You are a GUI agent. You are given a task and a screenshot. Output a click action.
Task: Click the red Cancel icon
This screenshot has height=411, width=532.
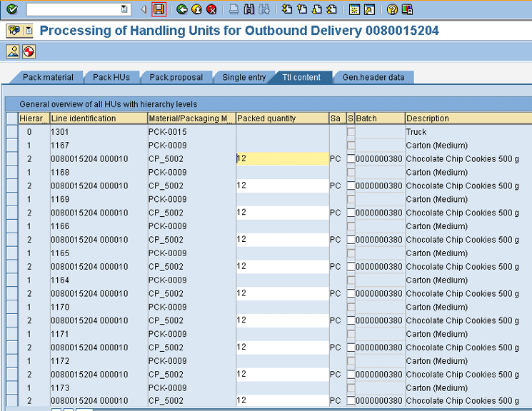pos(211,9)
